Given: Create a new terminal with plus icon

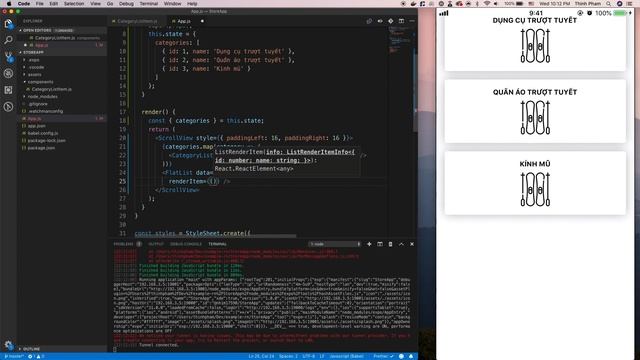Looking at the screenshot, I should click(369, 244).
